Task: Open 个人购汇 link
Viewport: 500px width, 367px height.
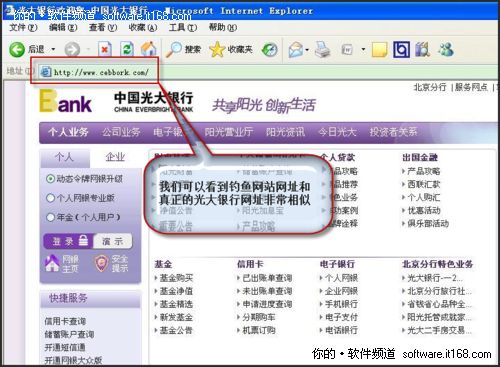Action: (424, 197)
